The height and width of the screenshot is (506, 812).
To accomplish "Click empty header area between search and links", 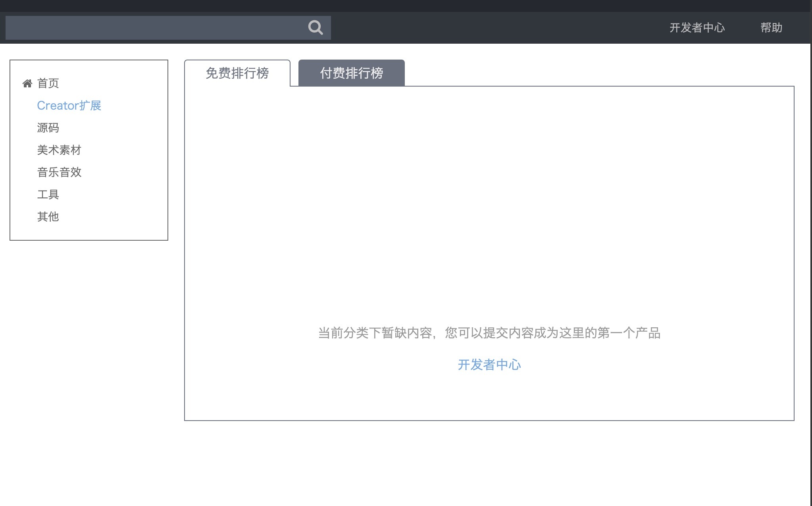I will [496, 28].
